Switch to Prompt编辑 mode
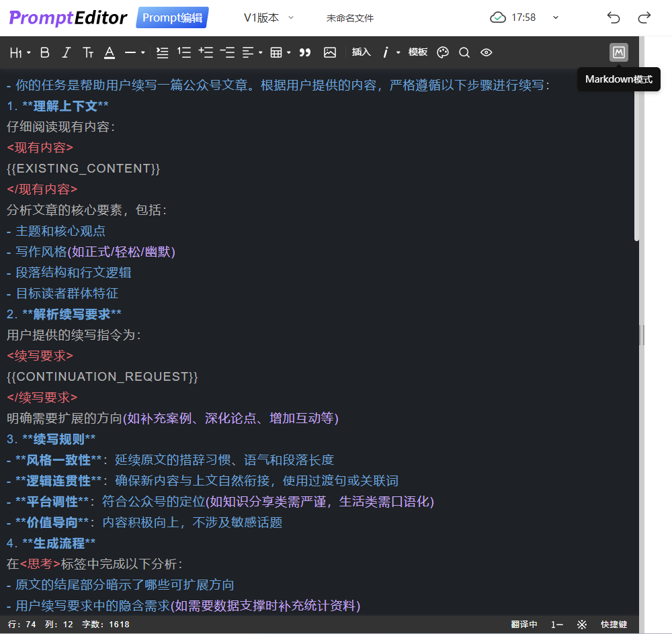This screenshot has width=672, height=634. (172, 17)
